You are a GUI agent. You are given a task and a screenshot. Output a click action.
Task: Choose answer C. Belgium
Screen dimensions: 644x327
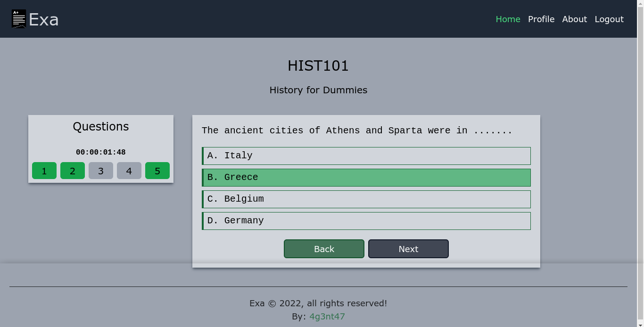tap(366, 199)
